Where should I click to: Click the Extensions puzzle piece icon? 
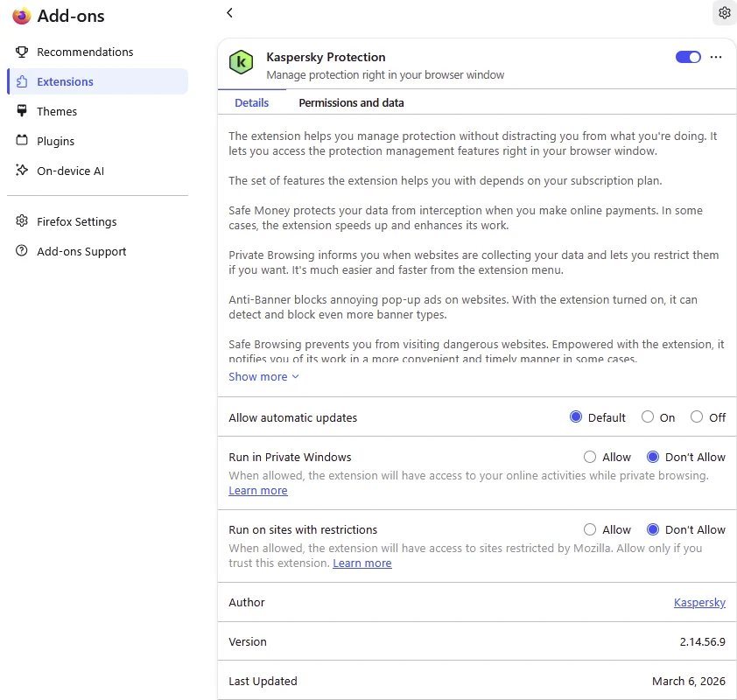click(22, 81)
